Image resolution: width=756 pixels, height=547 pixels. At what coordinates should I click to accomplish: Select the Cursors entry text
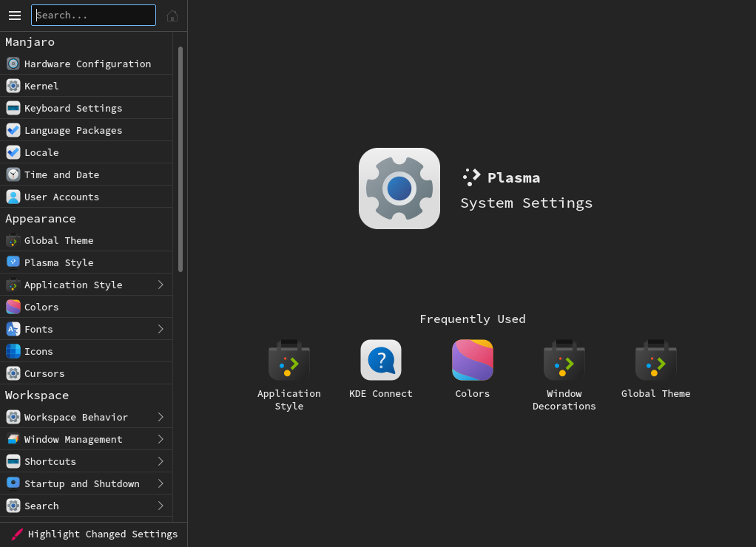44,373
